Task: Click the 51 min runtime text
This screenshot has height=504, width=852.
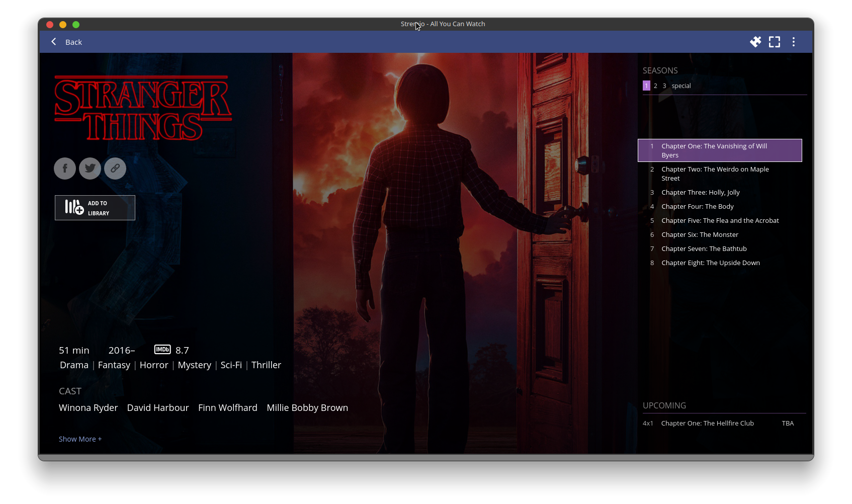Action: click(x=74, y=350)
